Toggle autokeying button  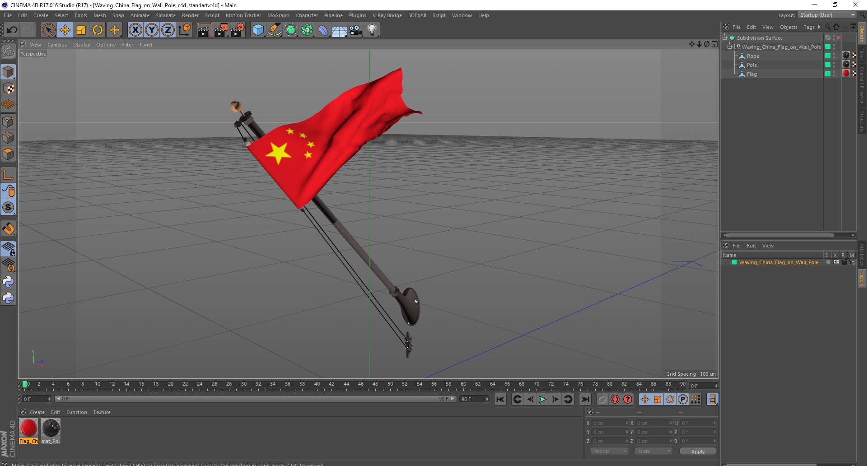[x=615, y=399]
